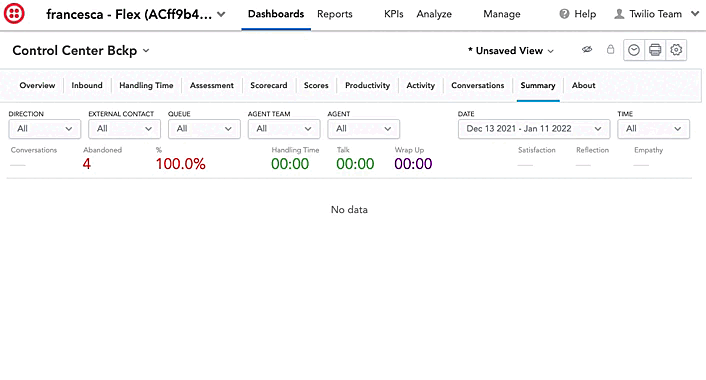Screen dimensions: 706x380
Task: Switch to the Assessment tab
Action: pos(212,85)
